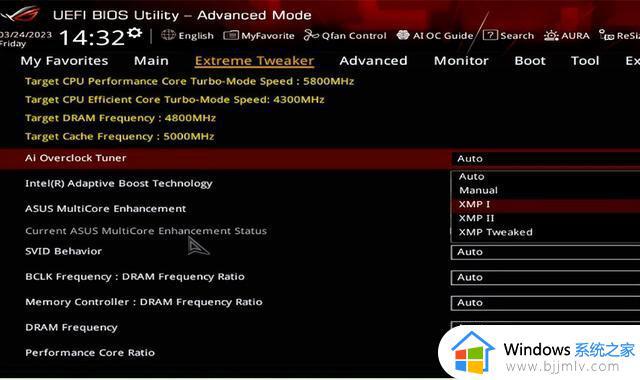This screenshot has height=380, width=640.
Task: Open MyFavorite via its folder icon
Action: (x=231, y=36)
